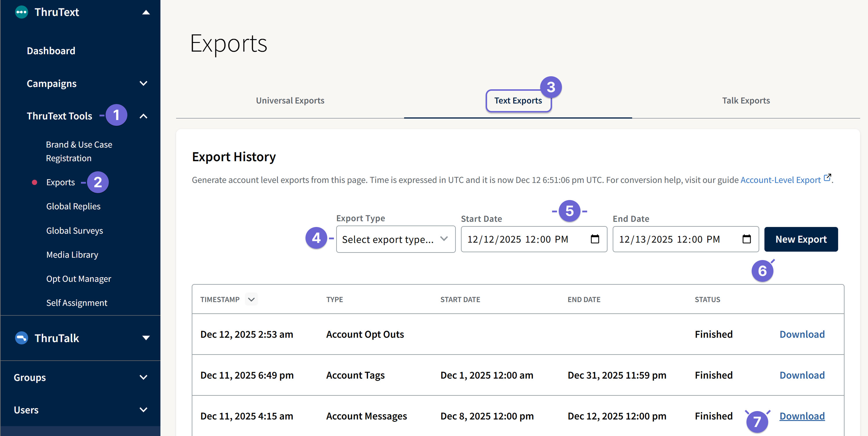Click the New Export button
The height and width of the screenshot is (436, 868).
click(x=801, y=239)
